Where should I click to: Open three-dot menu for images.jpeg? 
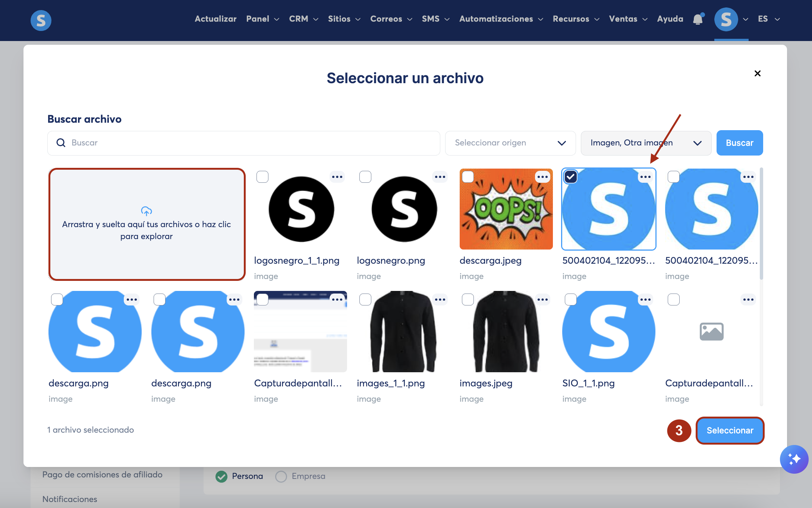[x=542, y=300]
